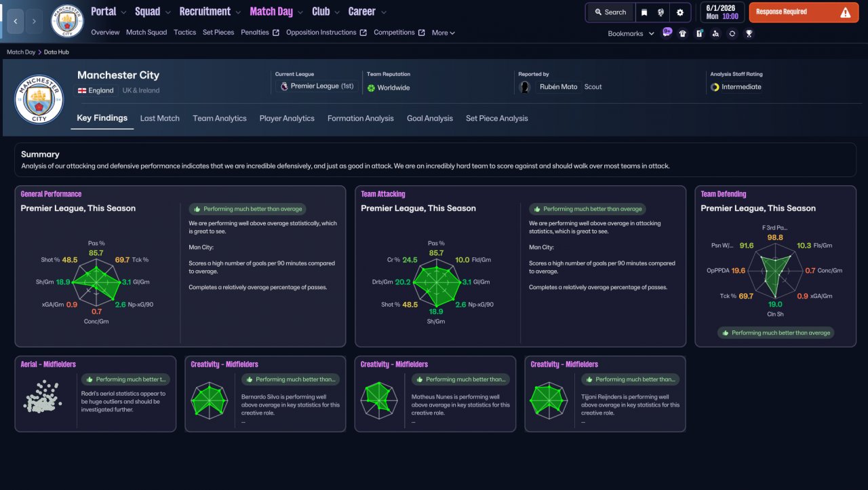
Task: Click the Search button
Action: [x=610, y=12]
